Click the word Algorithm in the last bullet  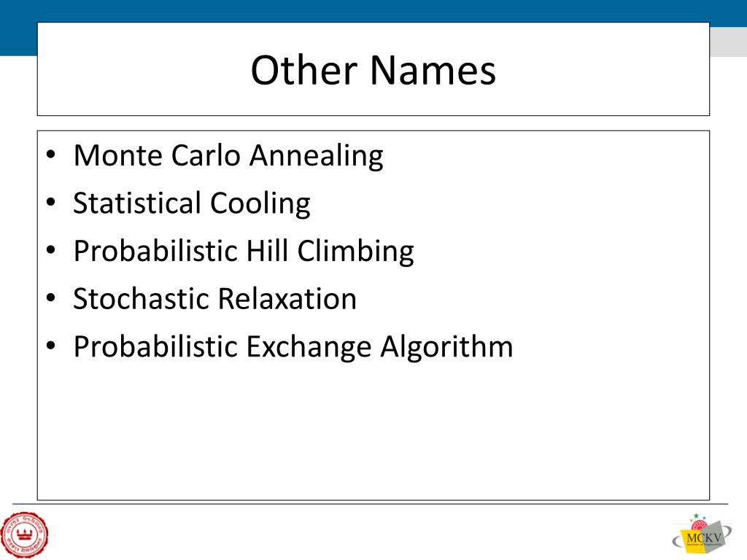point(446,346)
